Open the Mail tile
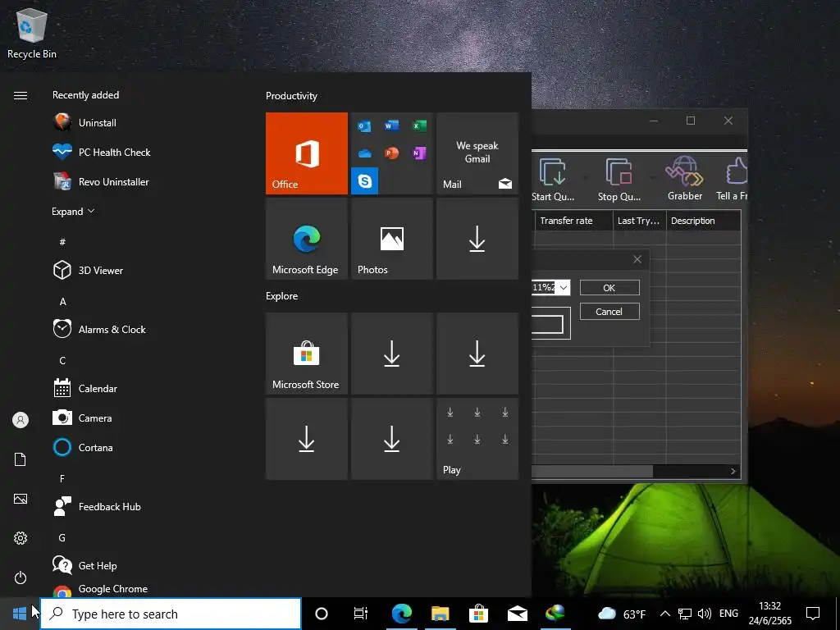Image resolution: width=840 pixels, height=630 pixels. click(x=477, y=153)
